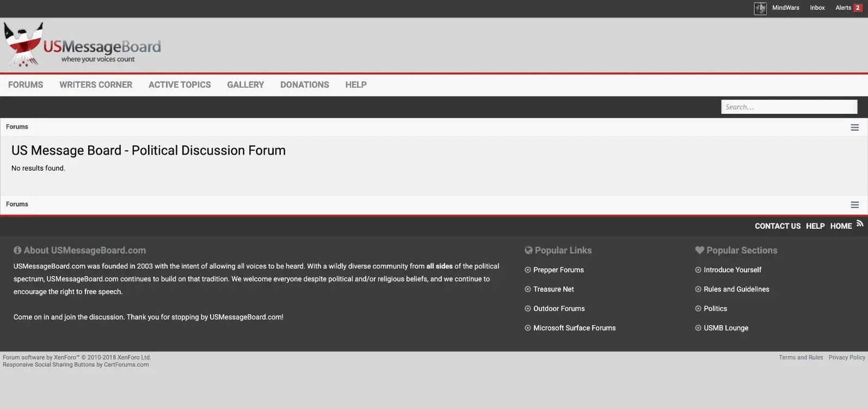Click the RSS feed icon in footer
Image resolution: width=868 pixels, height=409 pixels.
point(860,223)
